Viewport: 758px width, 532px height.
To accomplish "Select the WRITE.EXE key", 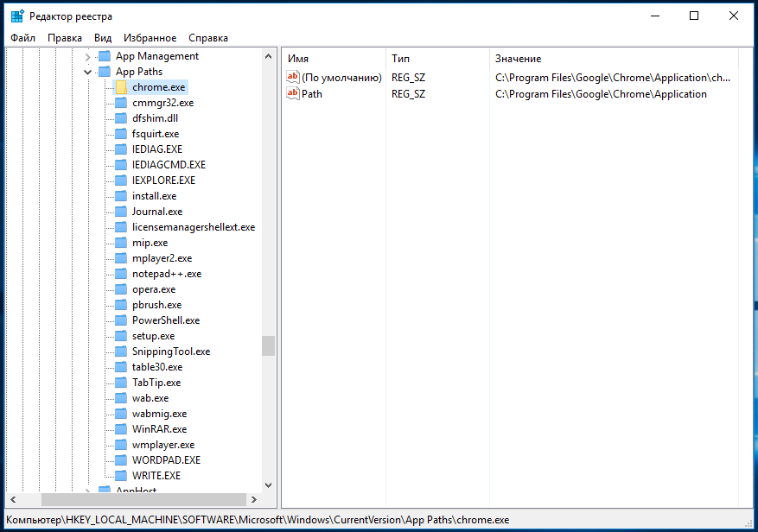I will (156, 476).
